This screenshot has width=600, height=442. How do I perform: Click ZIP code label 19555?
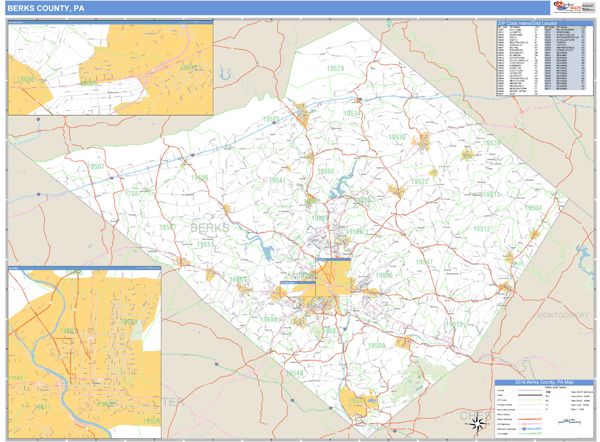[x=326, y=171]
